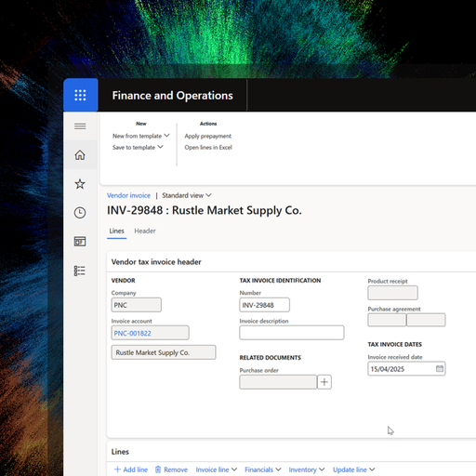Switch to the Header tab

tap(145, 231)
